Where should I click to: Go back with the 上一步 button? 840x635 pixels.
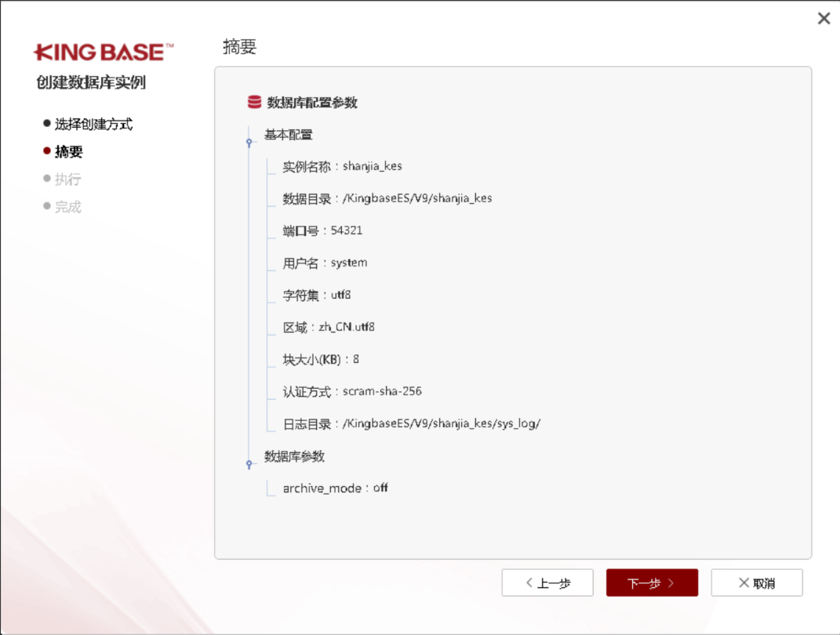547,582
